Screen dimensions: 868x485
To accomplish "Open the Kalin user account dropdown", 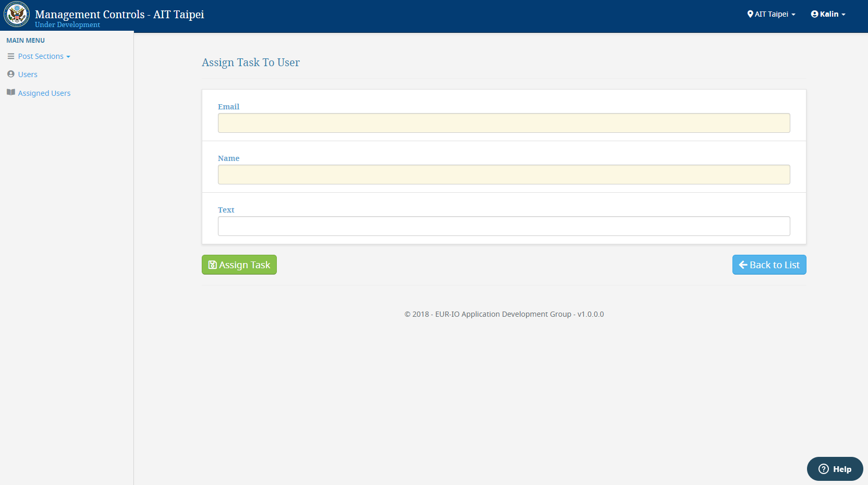I will point(828,14).
